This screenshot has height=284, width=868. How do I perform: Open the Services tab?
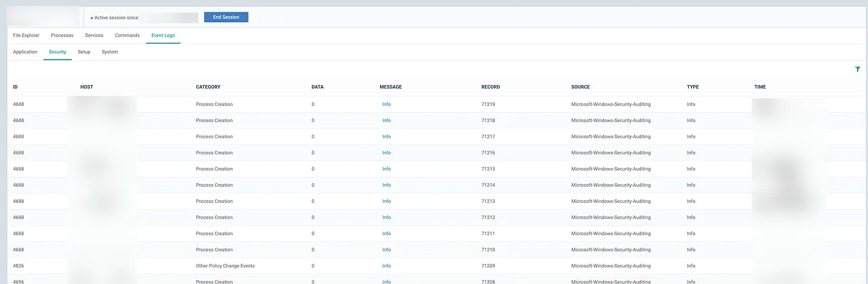[94, 35]
